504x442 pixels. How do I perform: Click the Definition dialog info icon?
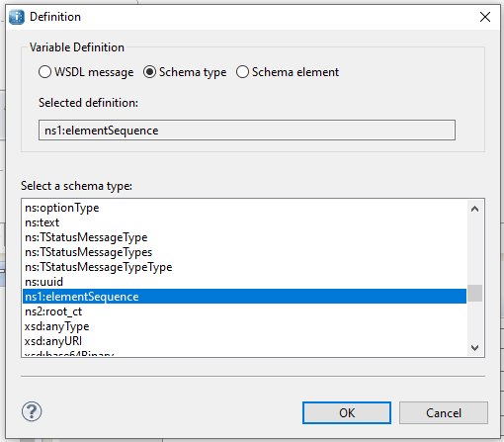point(17,17)
